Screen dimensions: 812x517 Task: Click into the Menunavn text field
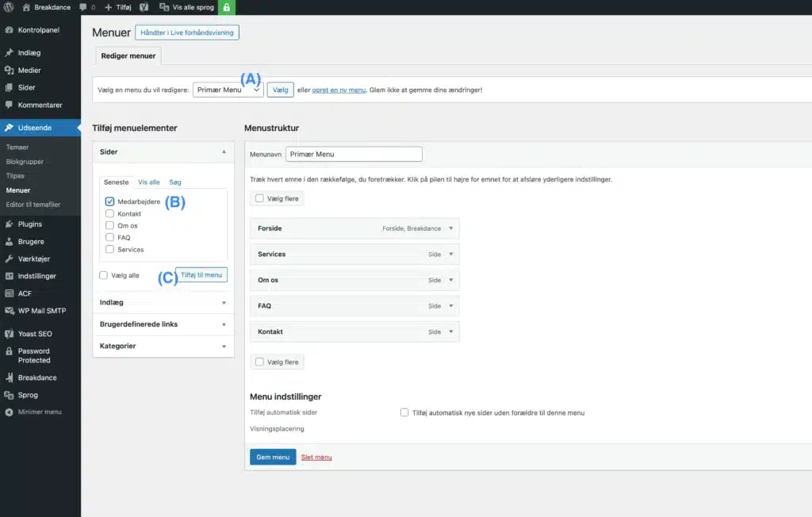point(354,155)
